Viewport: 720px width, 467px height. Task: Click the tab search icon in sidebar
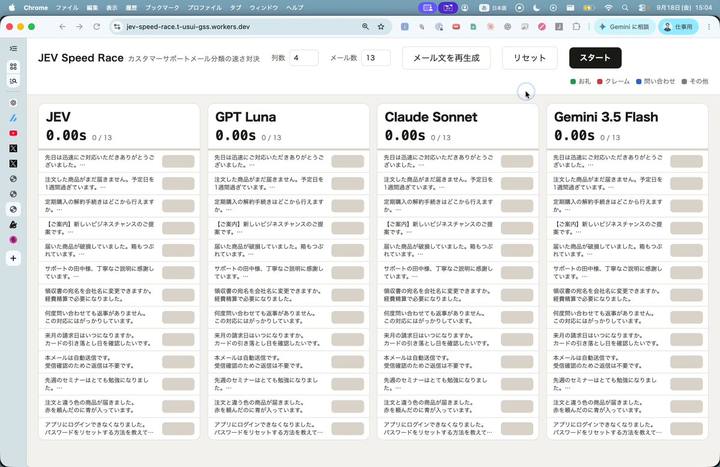pyautogui.click(x=13, y=81)
